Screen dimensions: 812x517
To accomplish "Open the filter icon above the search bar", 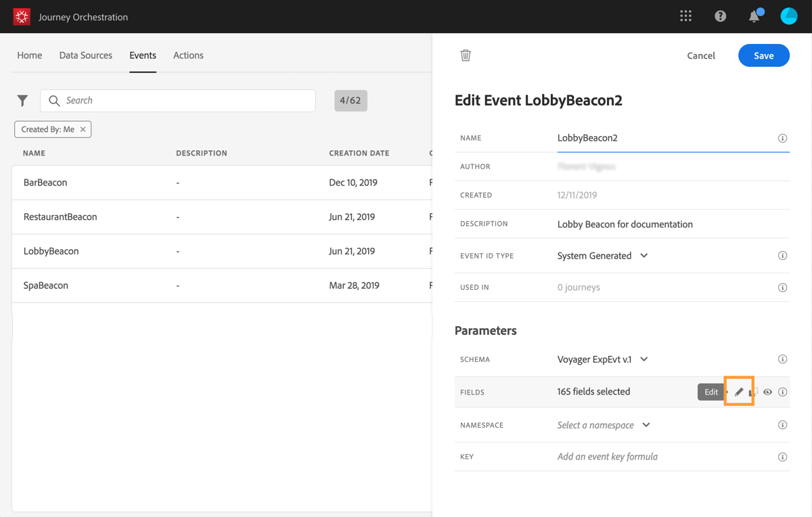I will point(22,100).
